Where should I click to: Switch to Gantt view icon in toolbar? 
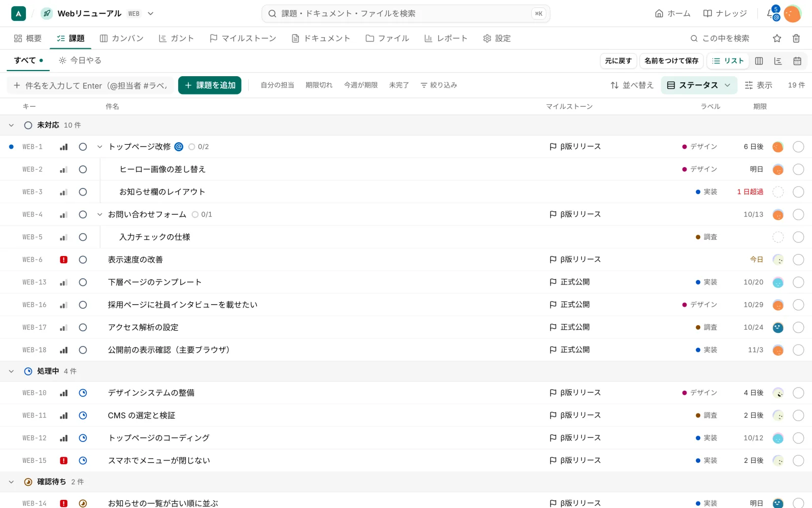(778, 61)
